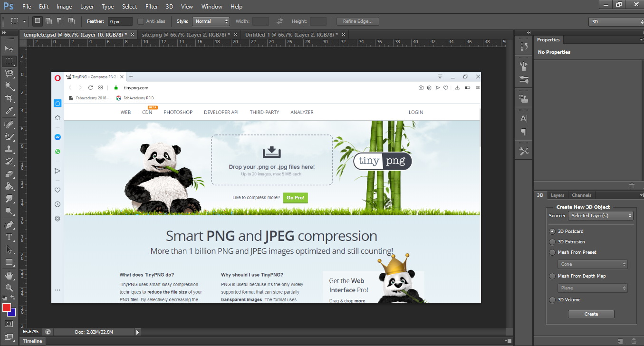Choose the Intersect with selection mode

pyautogui.click(x=72, y=21)
